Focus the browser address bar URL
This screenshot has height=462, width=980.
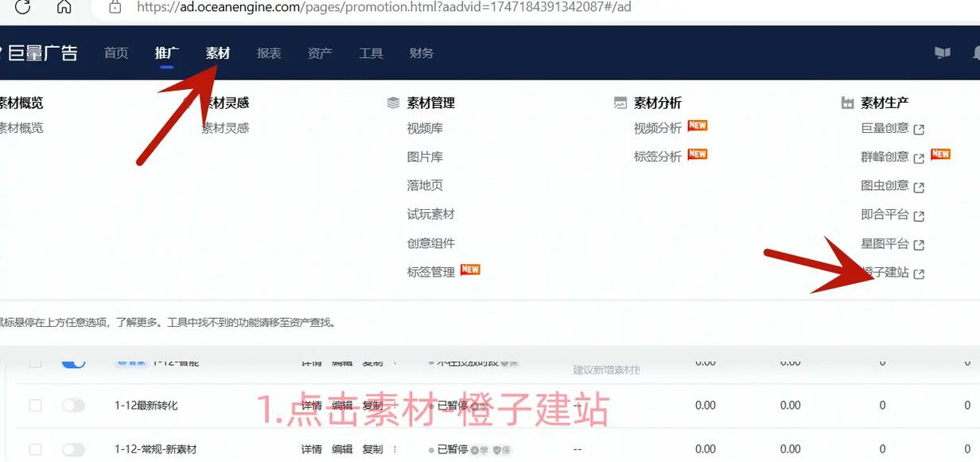[384, 7]
